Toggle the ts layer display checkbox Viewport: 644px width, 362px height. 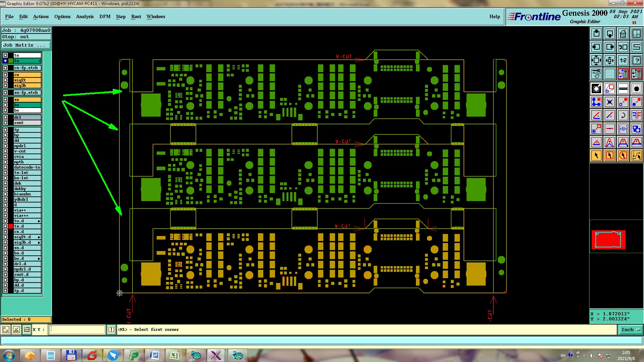tap(5, 61)
